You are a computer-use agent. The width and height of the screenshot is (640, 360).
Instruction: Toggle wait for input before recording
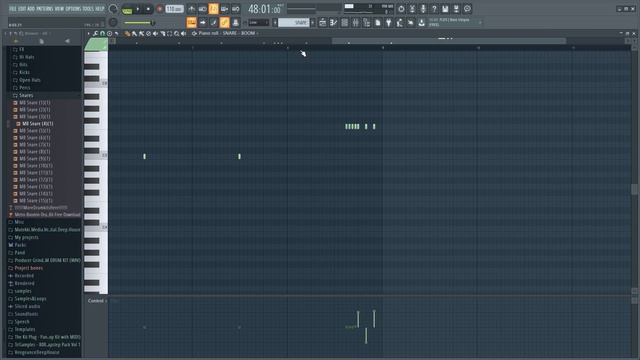click(202, 9)
